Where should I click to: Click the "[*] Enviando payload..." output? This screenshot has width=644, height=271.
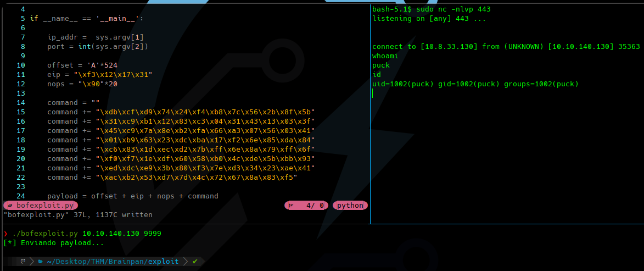(x=53, y=242)
